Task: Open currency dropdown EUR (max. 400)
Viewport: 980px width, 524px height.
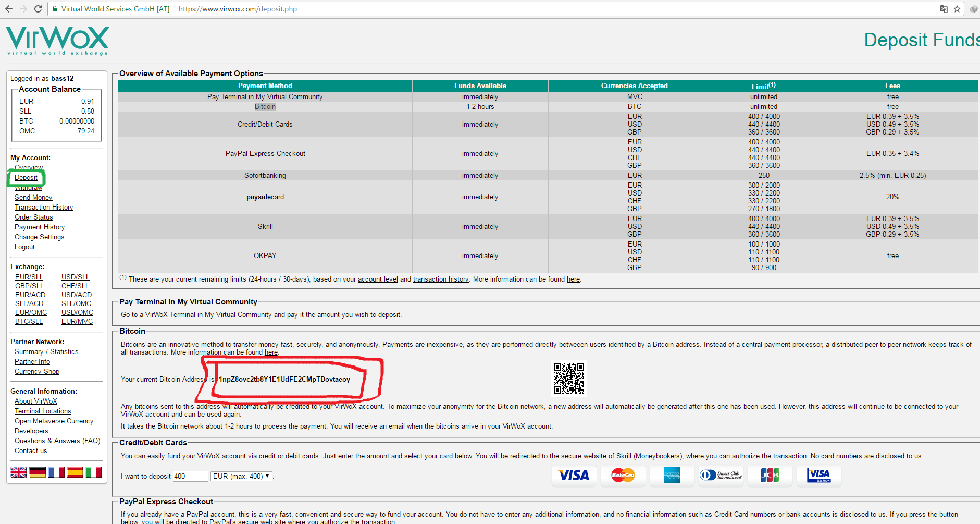Action: pos(241,476)
